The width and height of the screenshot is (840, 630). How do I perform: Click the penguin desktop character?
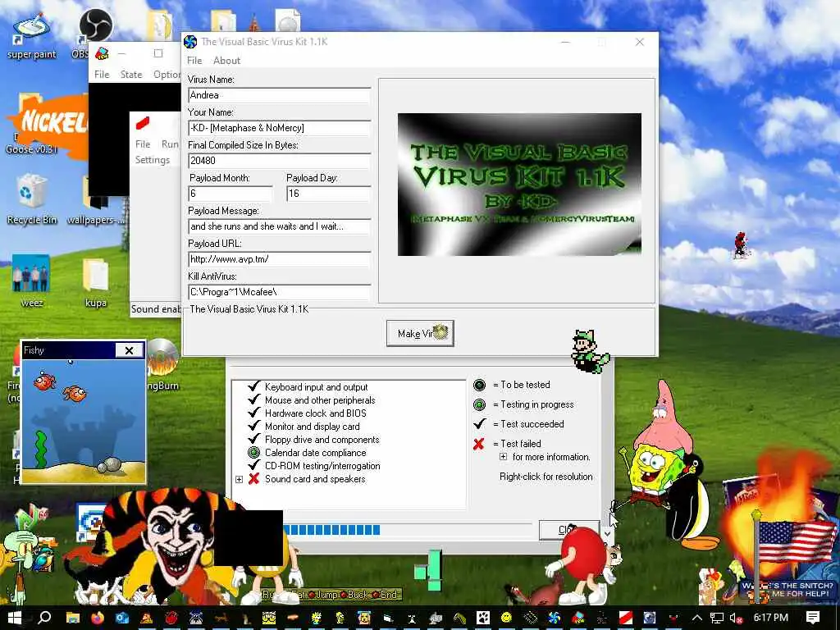(x=690, y=504)
